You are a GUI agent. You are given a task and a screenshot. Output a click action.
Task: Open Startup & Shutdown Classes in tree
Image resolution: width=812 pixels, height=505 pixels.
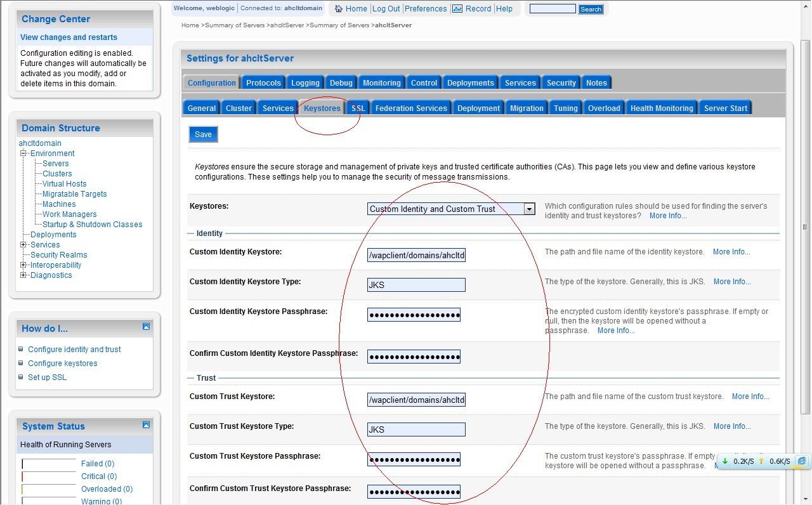click(93, 225)
